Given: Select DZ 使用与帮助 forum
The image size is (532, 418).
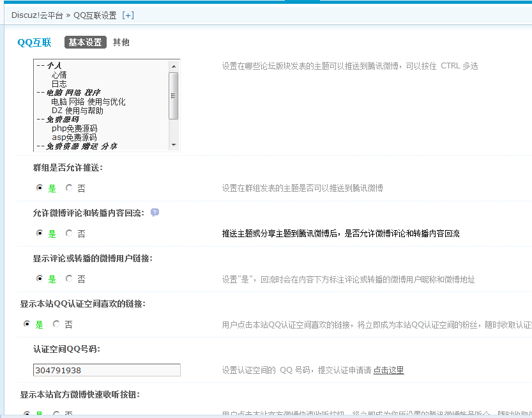Looking at the screenshot, I should pyautogui.click(x=77, y=111).
